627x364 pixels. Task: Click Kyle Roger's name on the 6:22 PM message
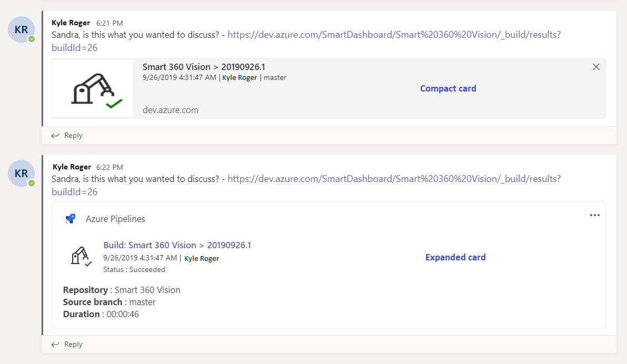[72, 167]
